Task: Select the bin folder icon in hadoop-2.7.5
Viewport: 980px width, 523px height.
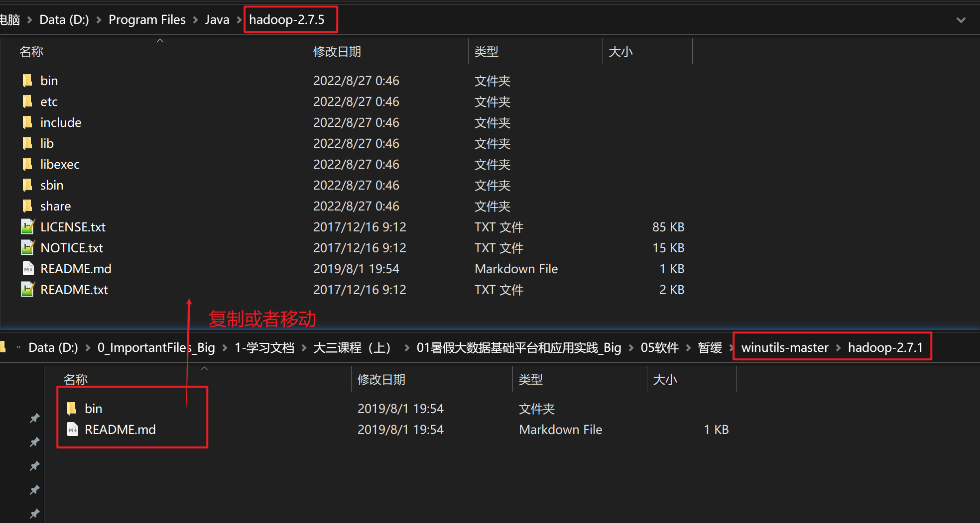Action: (x=27, y=81)
